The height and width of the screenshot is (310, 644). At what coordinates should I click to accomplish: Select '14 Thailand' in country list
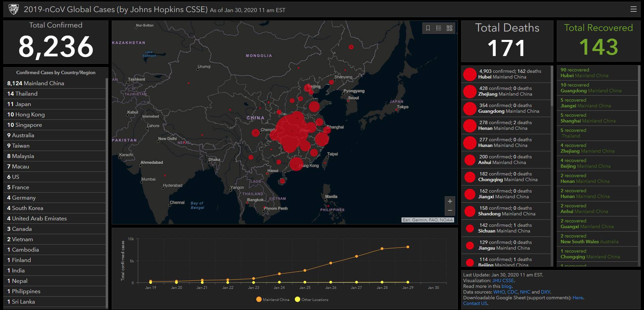[55, 94]
